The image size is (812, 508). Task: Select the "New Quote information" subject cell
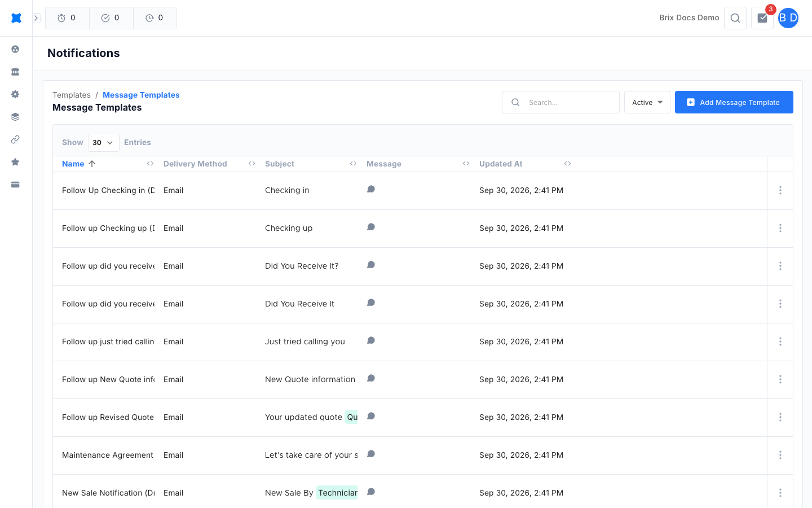[x=310, y=379]
